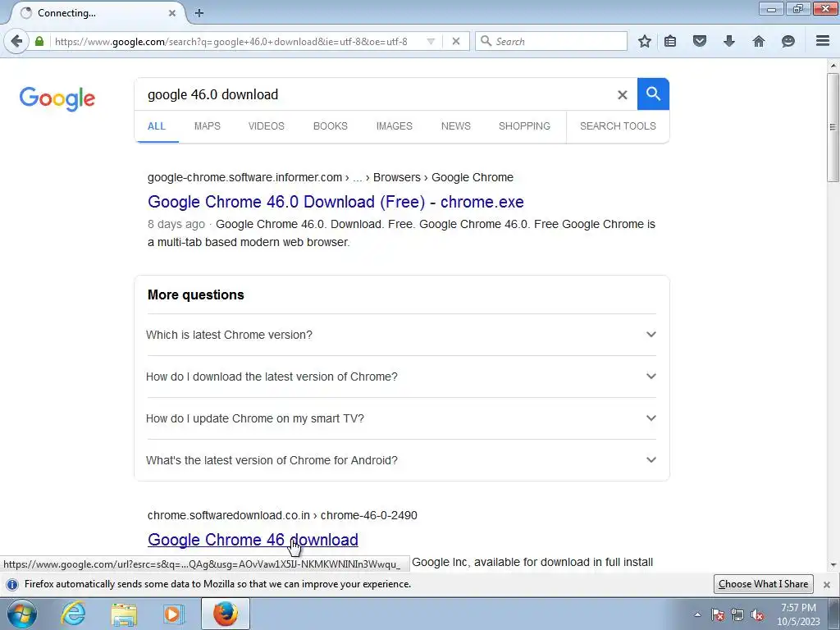
Task: Stop loading with the X button in address bar
Action: [x=456, y=41]
